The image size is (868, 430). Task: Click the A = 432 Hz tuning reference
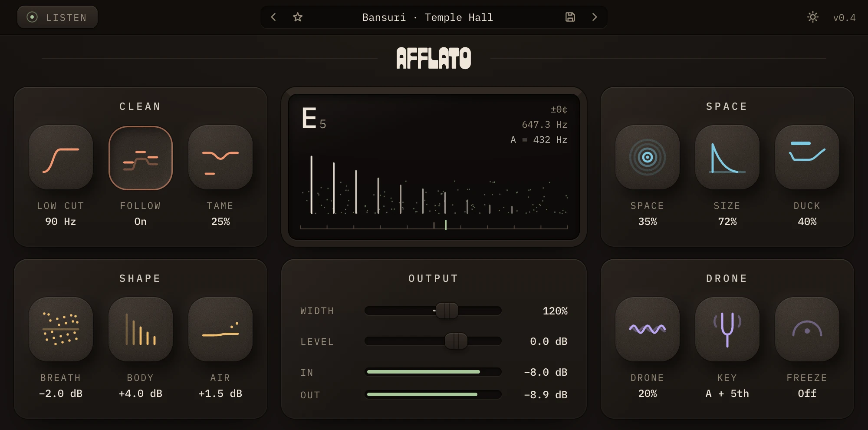tap(539, 140)
